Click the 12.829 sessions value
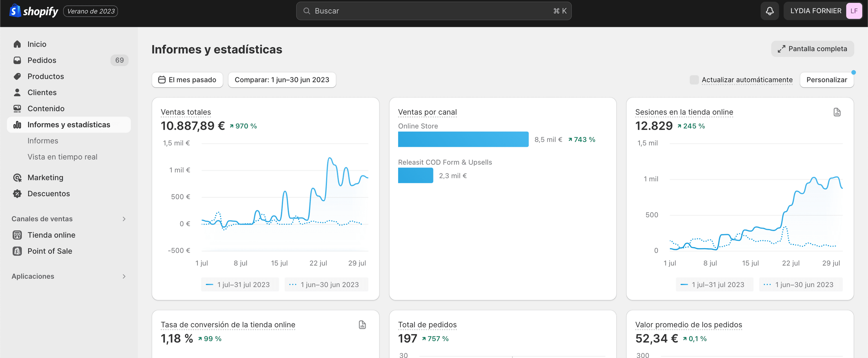Screen dimensions: 868x358 coord(654,126)
